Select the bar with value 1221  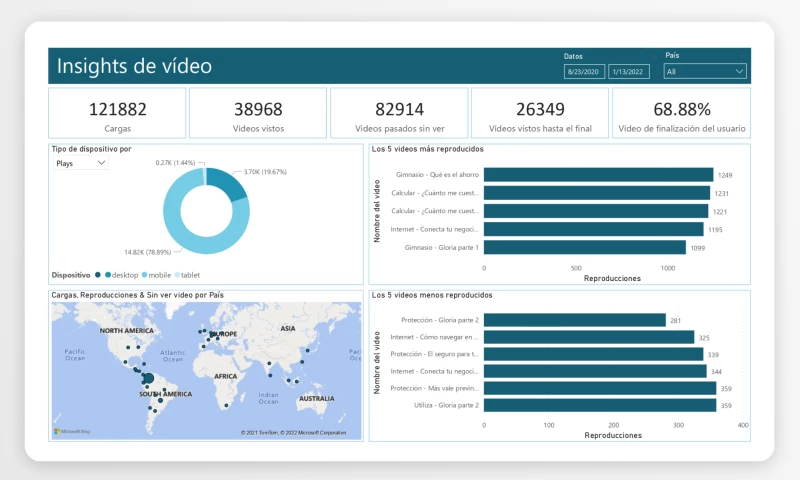point(596,211)
